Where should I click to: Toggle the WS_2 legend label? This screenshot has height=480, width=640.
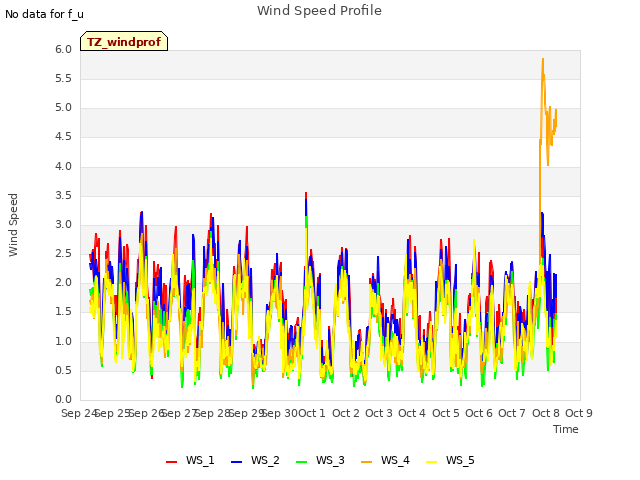tap(265, 460)
